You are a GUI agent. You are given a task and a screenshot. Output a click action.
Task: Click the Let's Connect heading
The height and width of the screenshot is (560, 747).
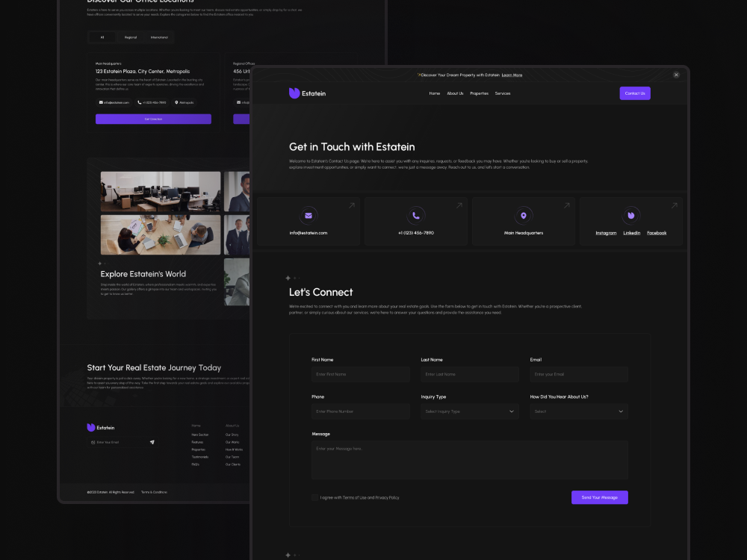point(320,292)
